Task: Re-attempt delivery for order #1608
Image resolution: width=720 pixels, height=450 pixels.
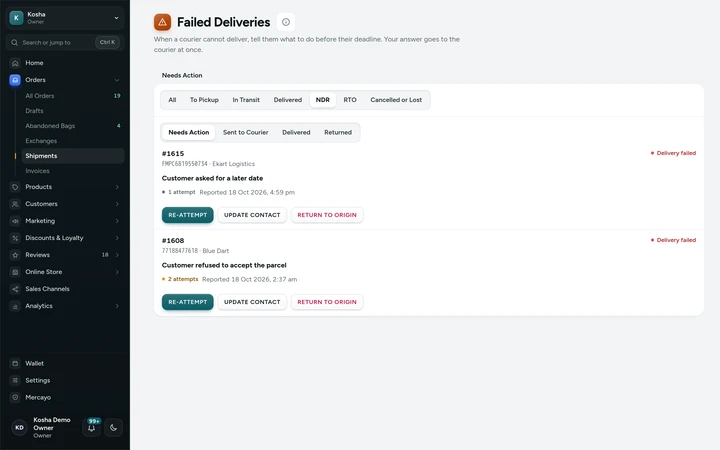Action: 187,302
